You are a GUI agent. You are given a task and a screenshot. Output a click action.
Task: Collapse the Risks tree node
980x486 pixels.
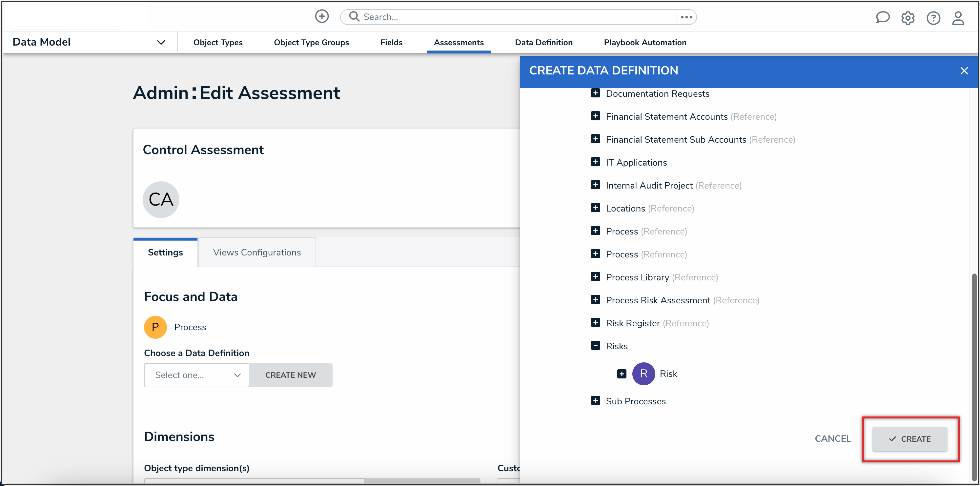pyautogui.click(x=595, y=346)
